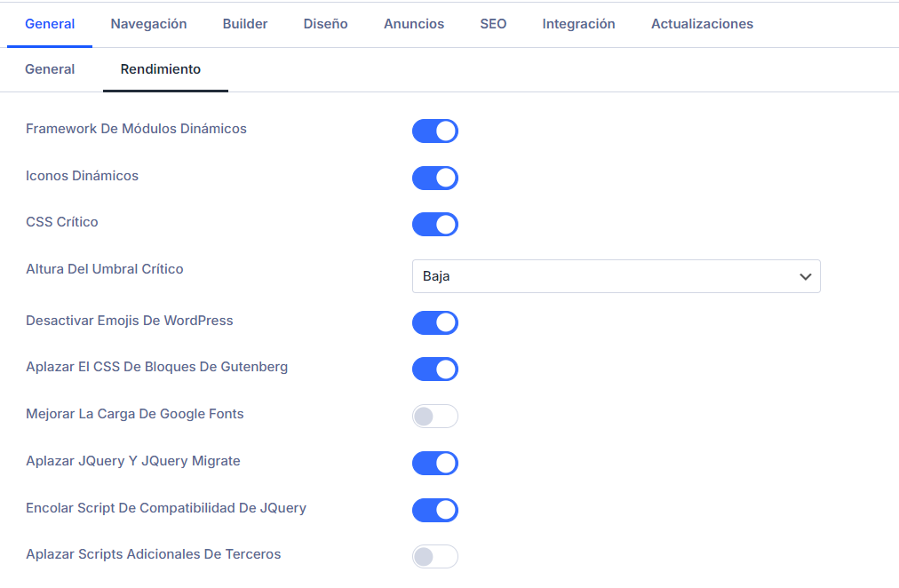
Task: Toggle Encolar Script De Compatibilidad De JQuery
Action: click(435, 510)
